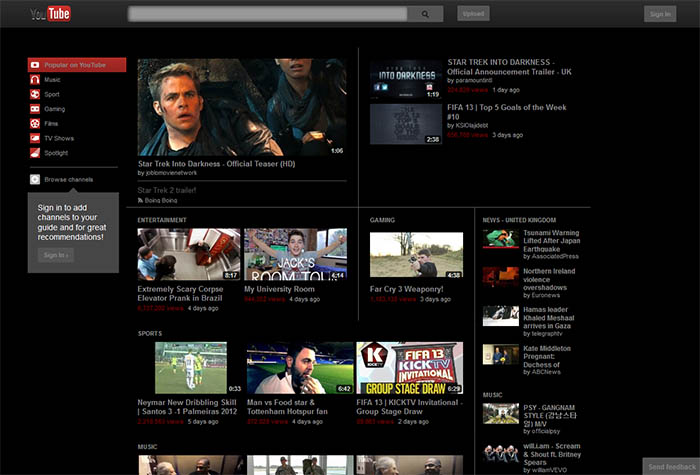Open the will.i.am Scream & Shout thumbnail

(501, 452)
